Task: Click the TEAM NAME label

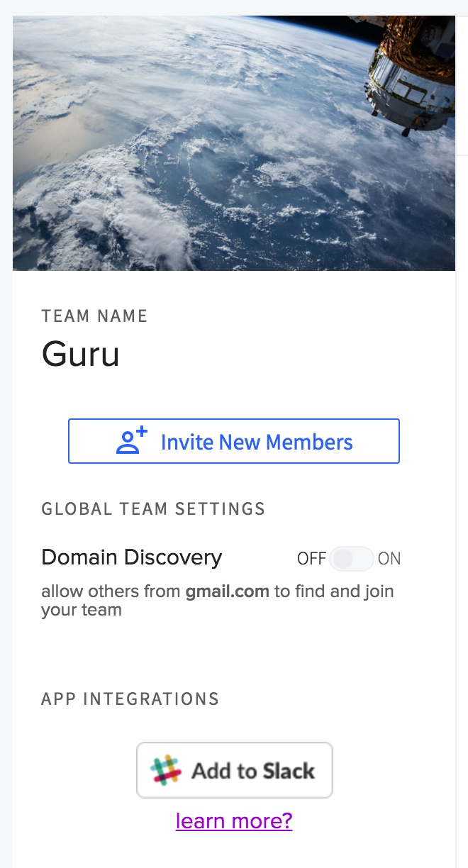Action: click(94, 316)
